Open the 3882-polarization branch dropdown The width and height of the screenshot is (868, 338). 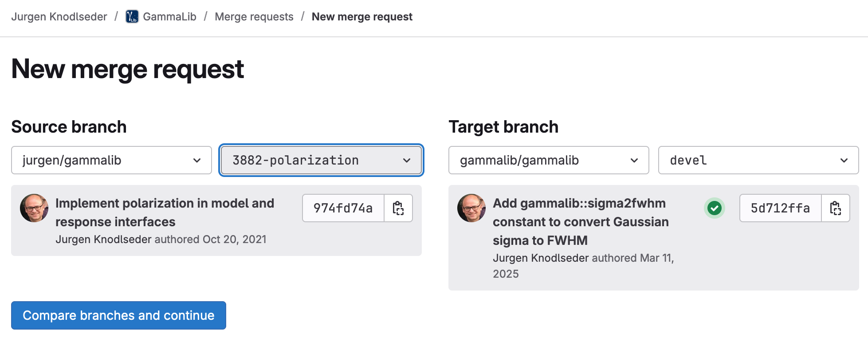pos(321,160)
